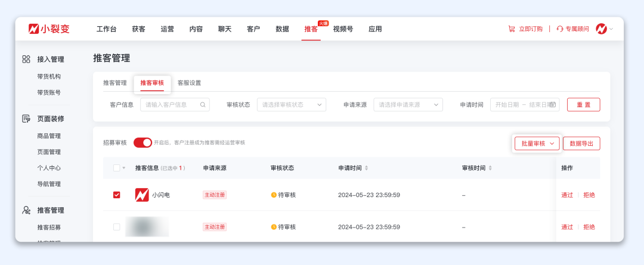
Task: Expand the 批量审核 dropdown button
Action: pyautogui.click(x=537, y=144)
